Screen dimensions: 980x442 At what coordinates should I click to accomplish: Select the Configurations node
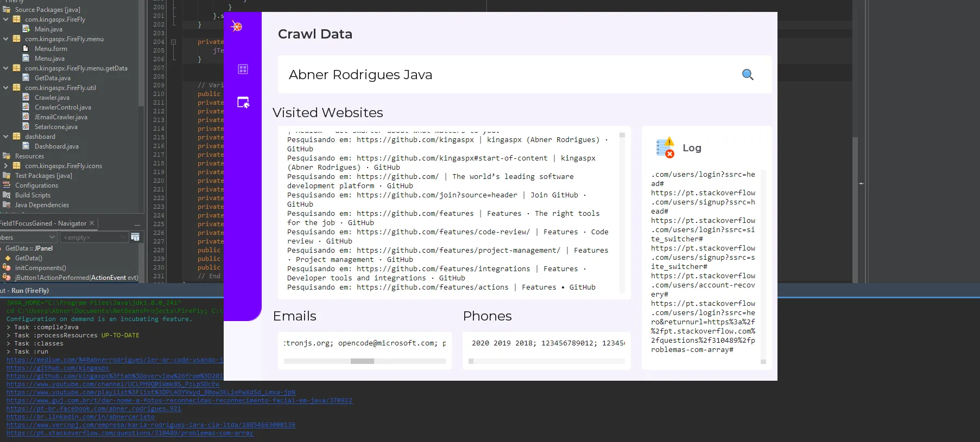pyautogui.click(x=36, y=185)
